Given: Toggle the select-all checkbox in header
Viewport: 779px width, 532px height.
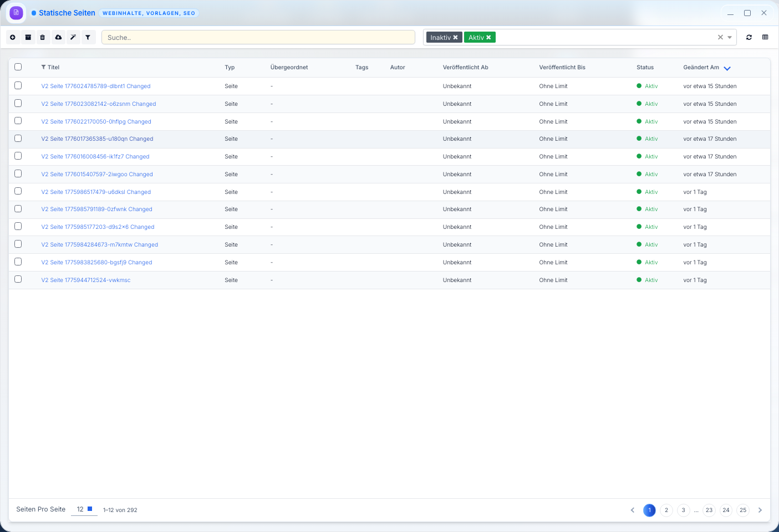Looking at the screenshot, I should pos(18,67).
